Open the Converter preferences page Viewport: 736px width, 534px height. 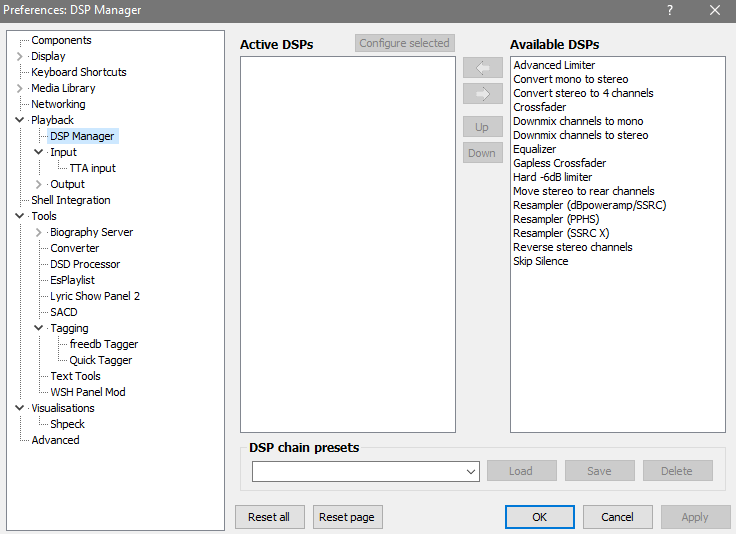tap(74, 248)
